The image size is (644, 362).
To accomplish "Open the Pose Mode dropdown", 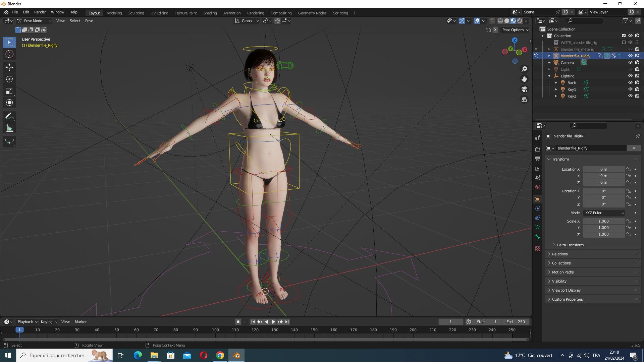I will (x=34, y=21).
